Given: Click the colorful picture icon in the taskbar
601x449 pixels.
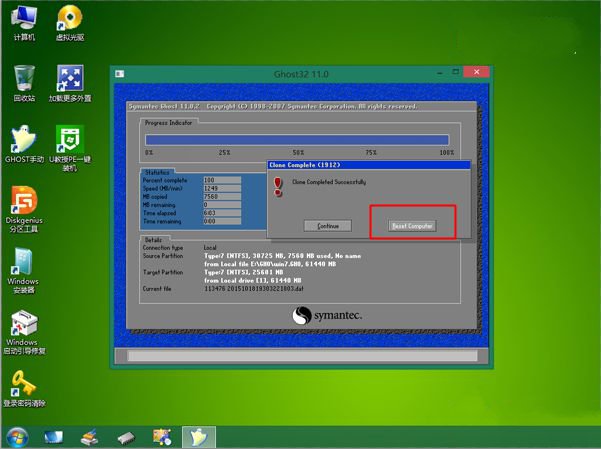Looking at the screenshot, I should 162,437.
